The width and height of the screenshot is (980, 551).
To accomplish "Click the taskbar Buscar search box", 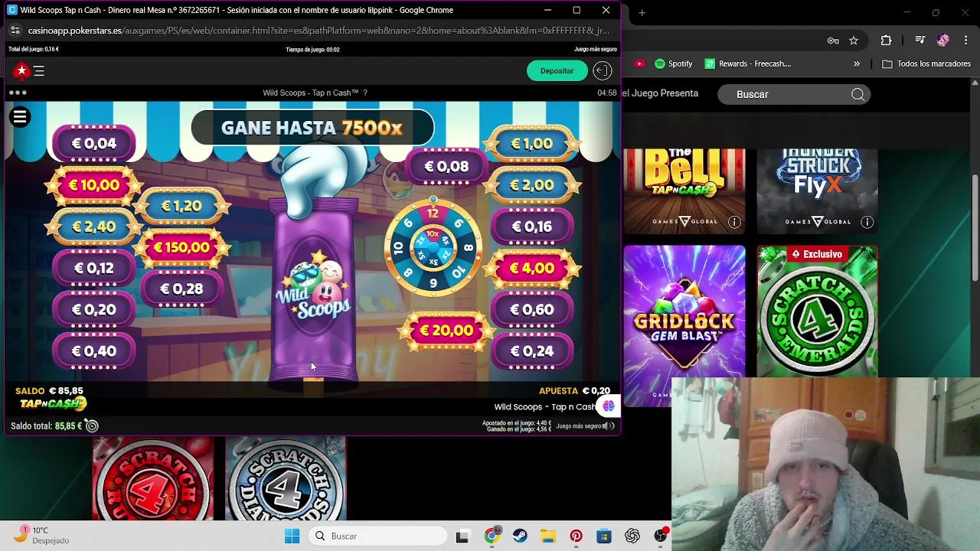I will click(377, 536).
